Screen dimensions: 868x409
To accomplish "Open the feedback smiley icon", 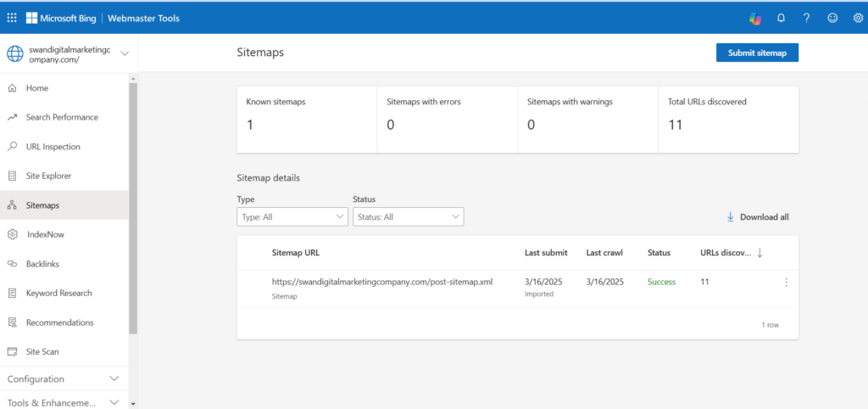I will point(832,19).
